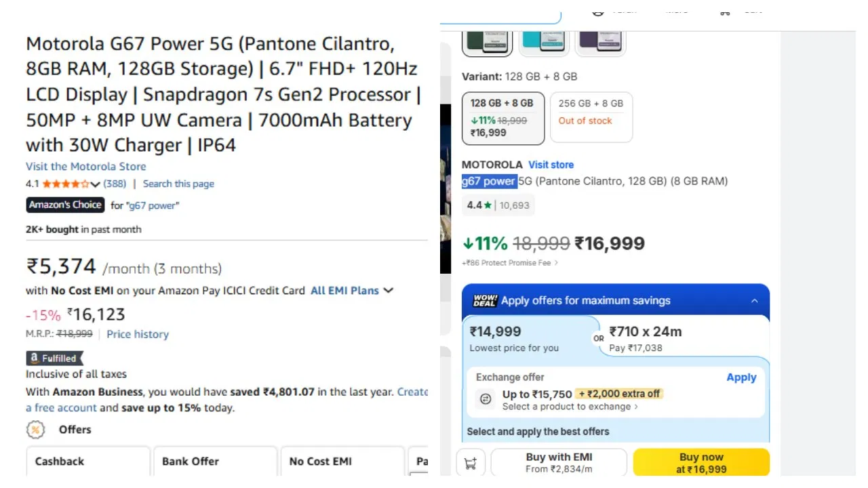This screenshot has width=868, height=488.
Task: Click the WOW Deal badge icon
Action: click(x=484, y=300)
